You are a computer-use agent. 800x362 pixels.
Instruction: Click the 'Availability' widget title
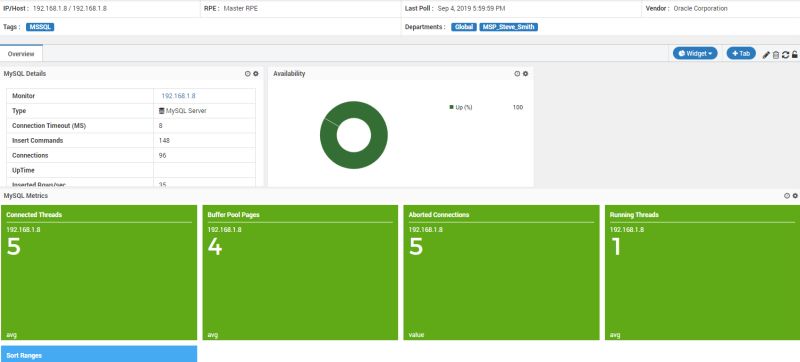coord(289,73)
